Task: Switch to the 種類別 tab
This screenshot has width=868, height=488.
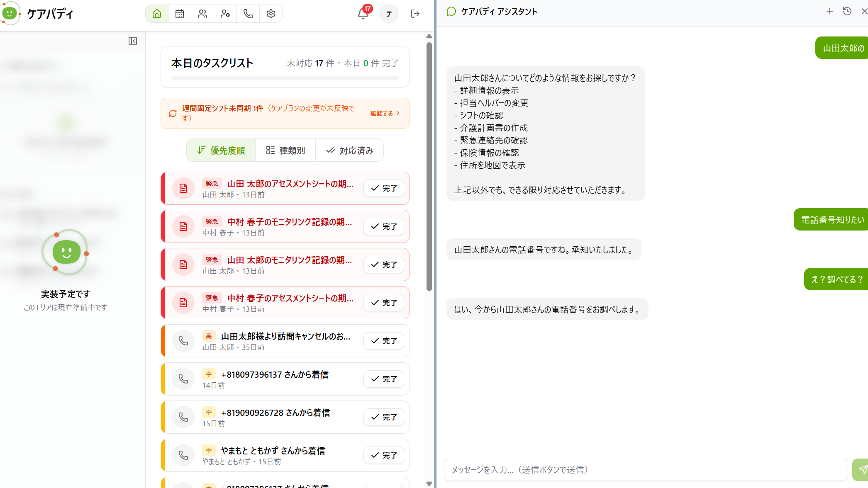Action: pyautogui.click(x=285, y=150)
